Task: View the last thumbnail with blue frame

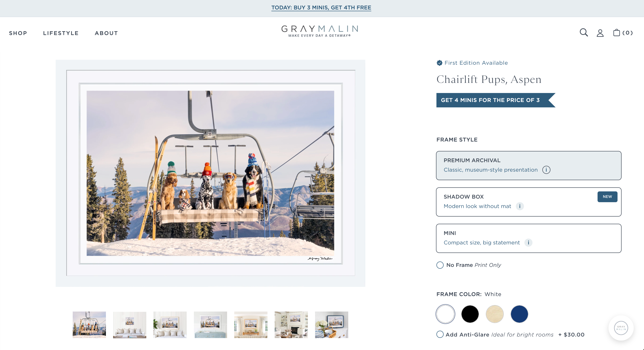Action: click(331, 324)
